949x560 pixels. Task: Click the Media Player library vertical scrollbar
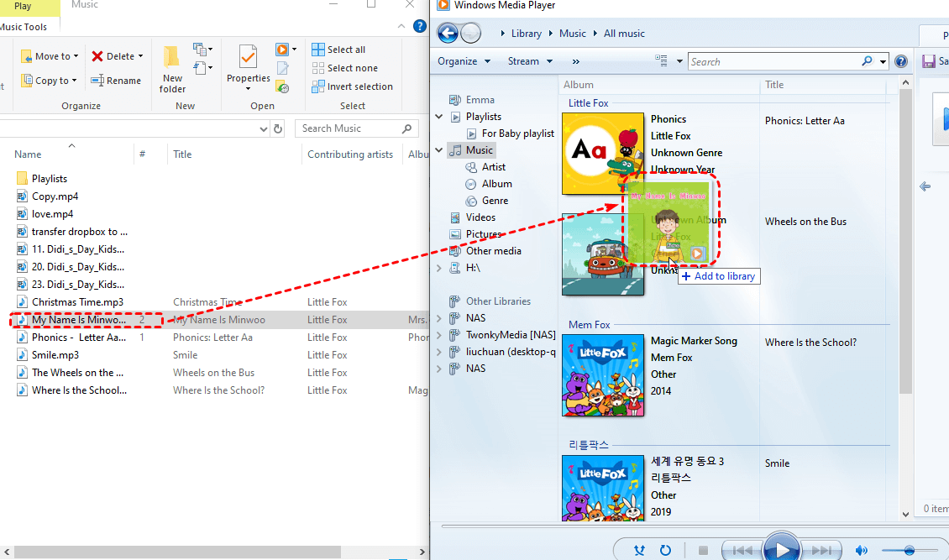click(x=905, y=241)
